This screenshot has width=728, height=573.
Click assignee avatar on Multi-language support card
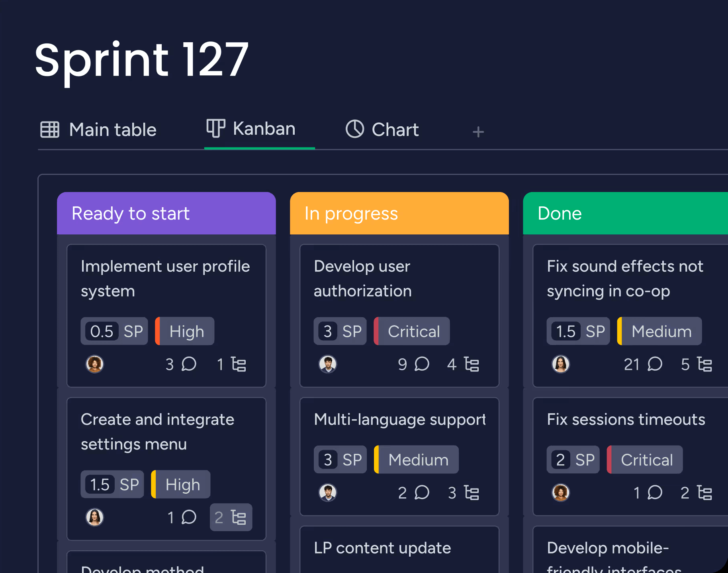328,493
